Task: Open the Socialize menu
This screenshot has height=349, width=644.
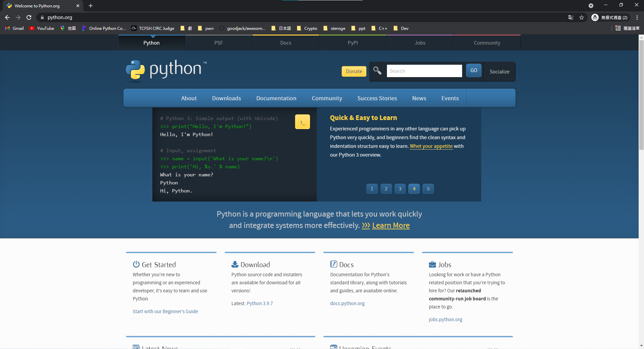Action: click(x=499, y=71)
